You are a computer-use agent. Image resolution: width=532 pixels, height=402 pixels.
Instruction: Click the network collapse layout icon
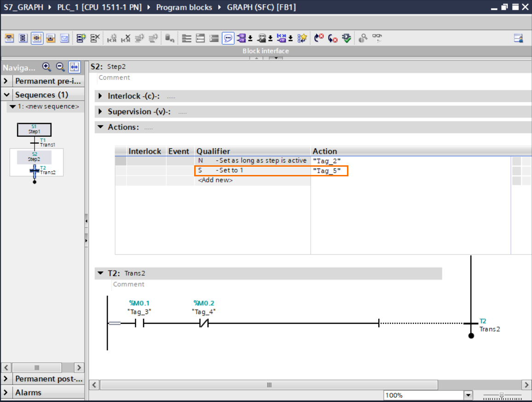201,38
